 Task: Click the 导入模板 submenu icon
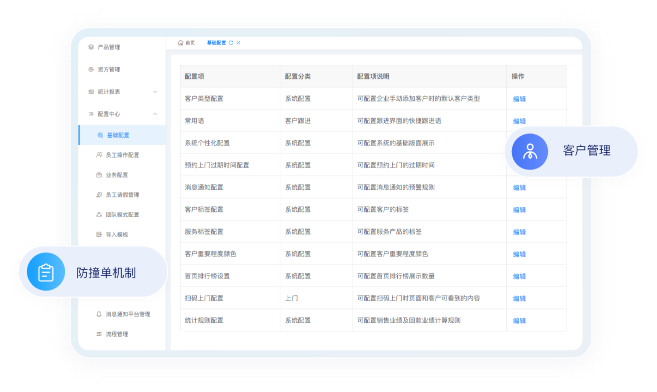tap(99, 235)
